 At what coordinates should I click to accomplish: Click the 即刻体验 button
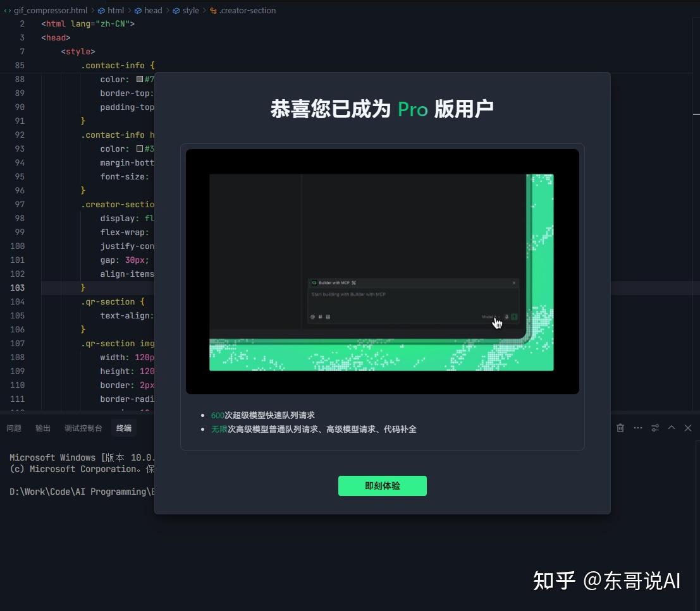(x=382, y=486)
